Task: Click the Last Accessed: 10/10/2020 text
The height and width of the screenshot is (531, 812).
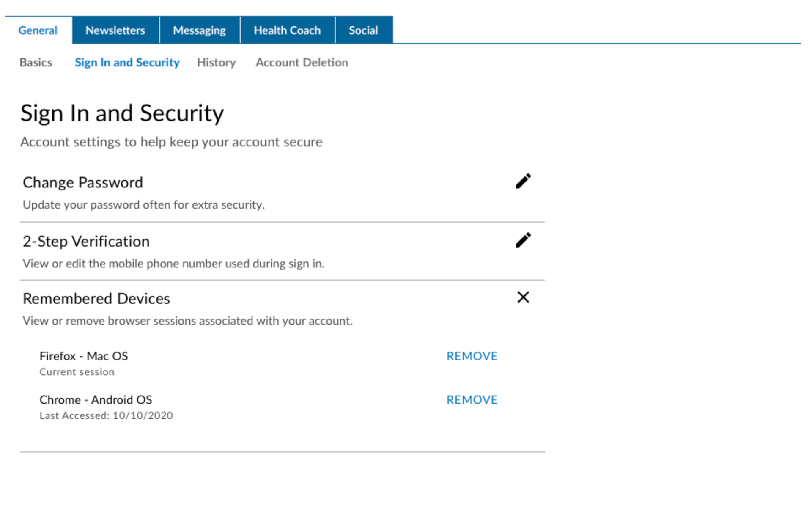Action: pyautogui.click(x=106, y=415)
